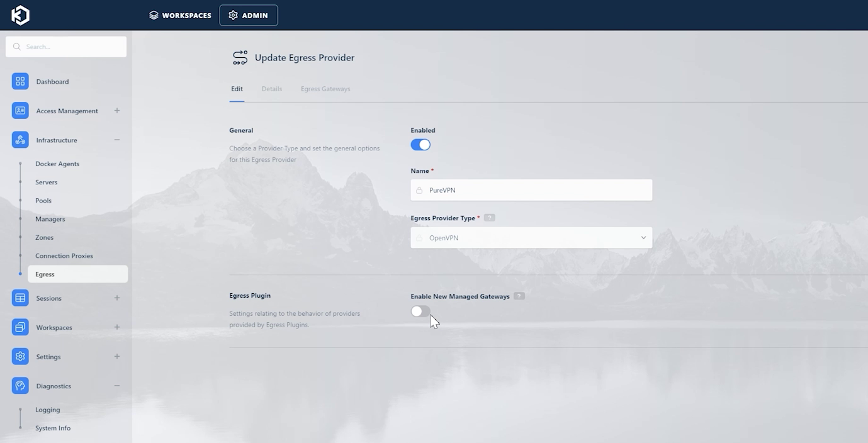Viewport: 868px width, 443px height.
Task: Expand the Settings section
Action: click(116, 356)
